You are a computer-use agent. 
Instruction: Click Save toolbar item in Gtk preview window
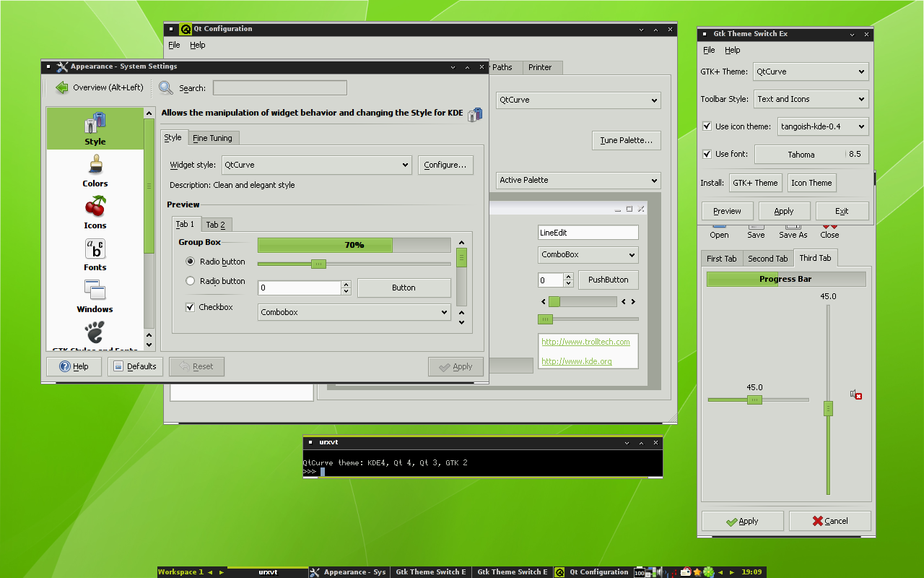point(756,232)
